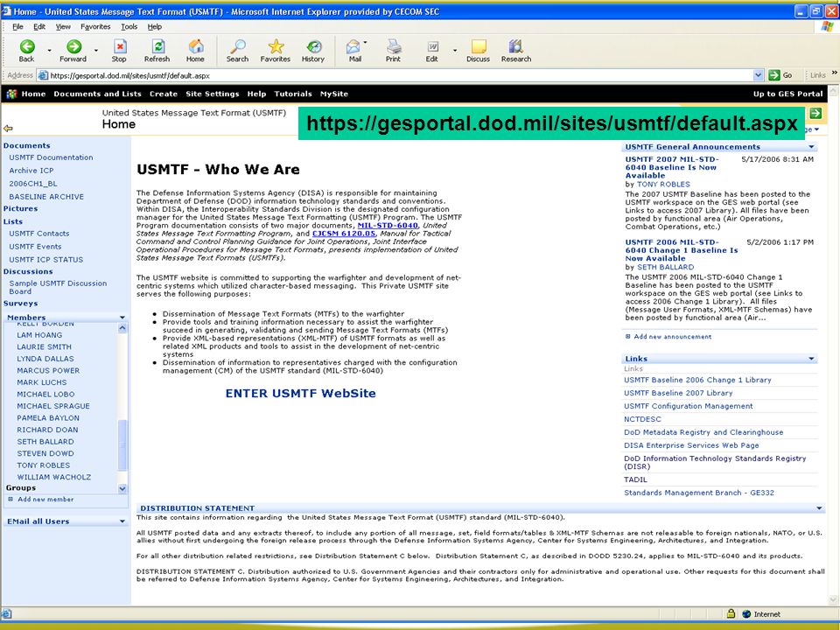Click the Members list scrollbar thumb
The image size is (840, 630).
(122, 445)
